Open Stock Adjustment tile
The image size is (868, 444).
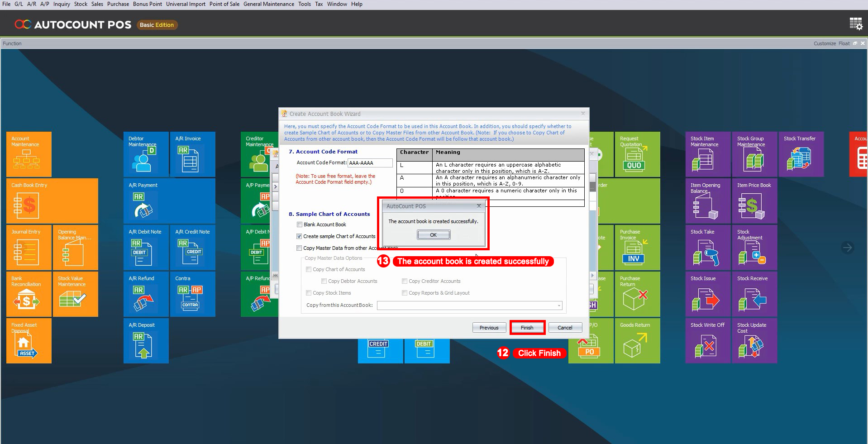click(x=755, y=248)
